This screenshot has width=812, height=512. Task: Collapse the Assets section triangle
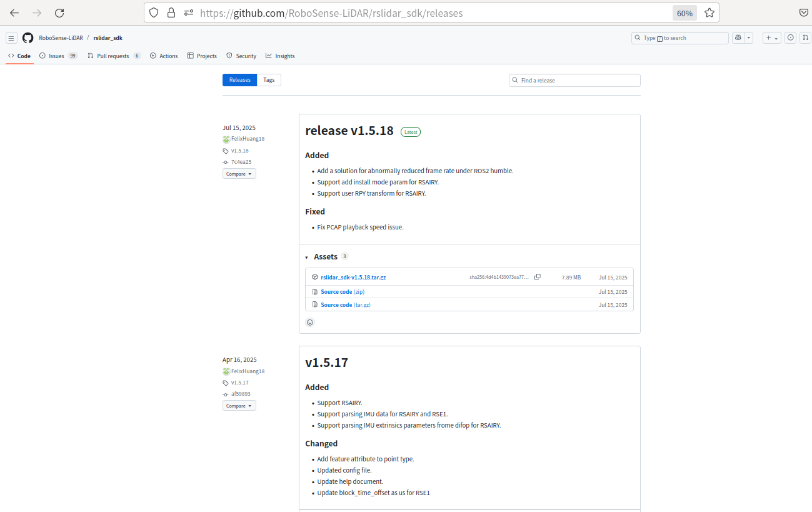(x=306, y=257)
